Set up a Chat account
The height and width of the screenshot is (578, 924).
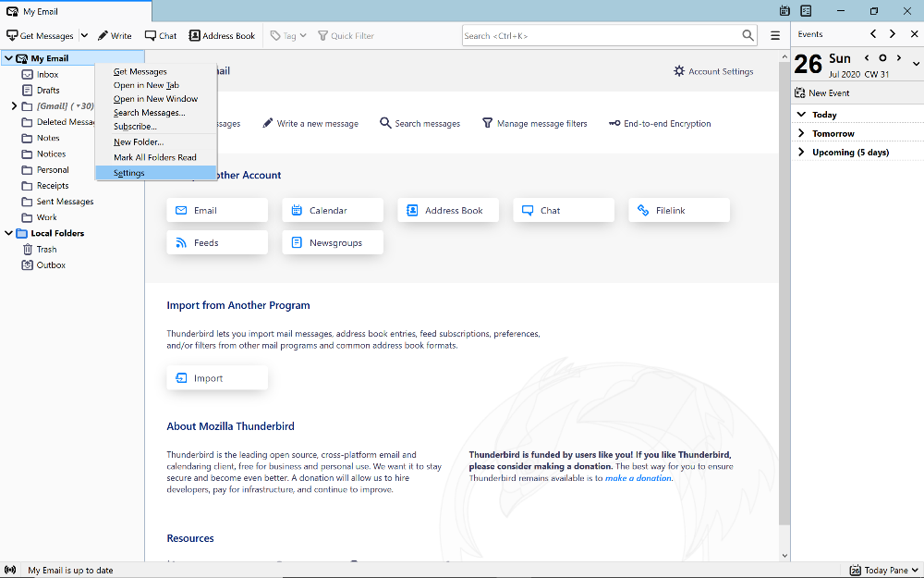[564, 211]
